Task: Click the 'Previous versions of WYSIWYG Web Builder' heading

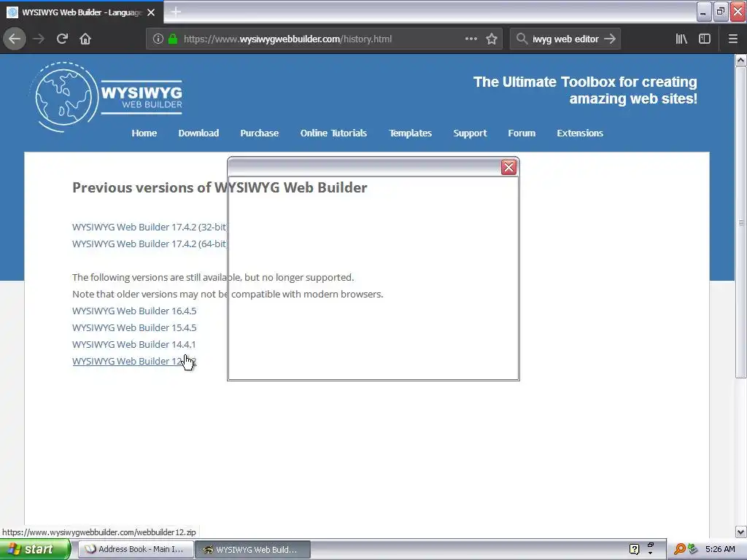Action: tap(220, 187)
